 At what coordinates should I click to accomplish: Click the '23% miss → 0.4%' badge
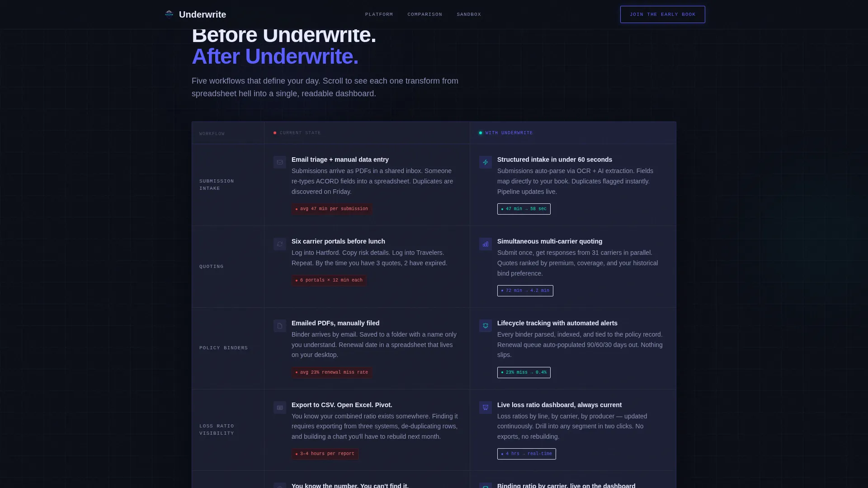tap(524, 372)
